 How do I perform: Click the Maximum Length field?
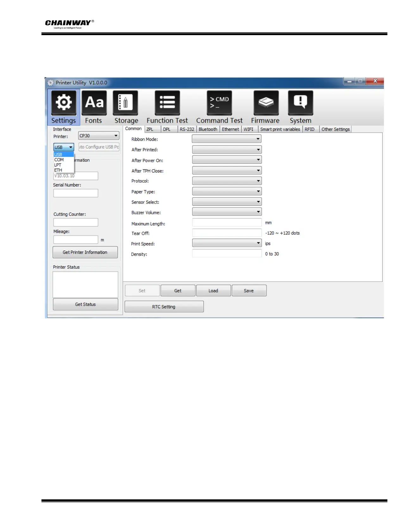coord(227,222)
